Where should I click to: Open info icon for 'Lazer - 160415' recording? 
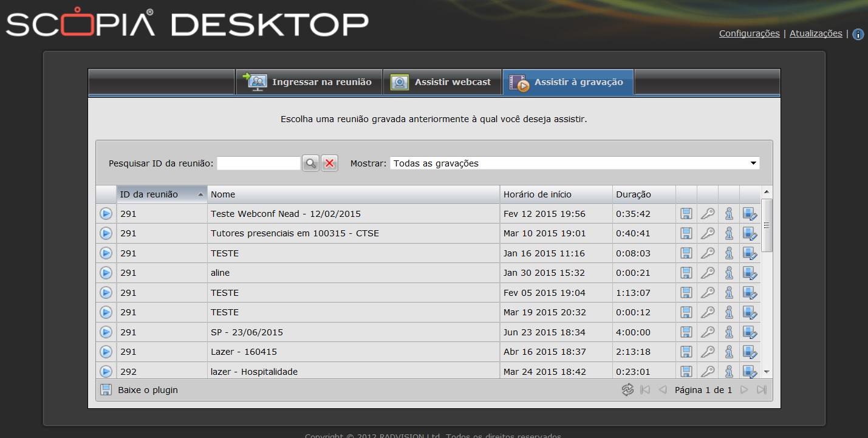click(x=729, y=352)
